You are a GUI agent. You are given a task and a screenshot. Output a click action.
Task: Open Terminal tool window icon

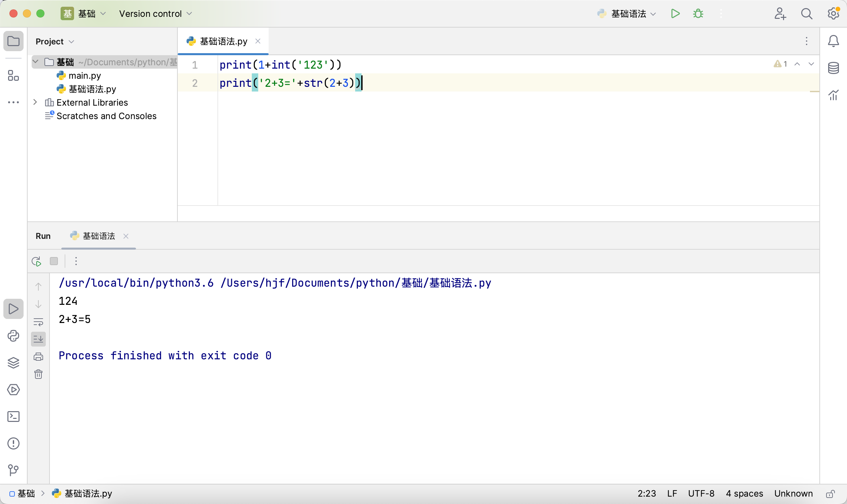tap(13, 417)
